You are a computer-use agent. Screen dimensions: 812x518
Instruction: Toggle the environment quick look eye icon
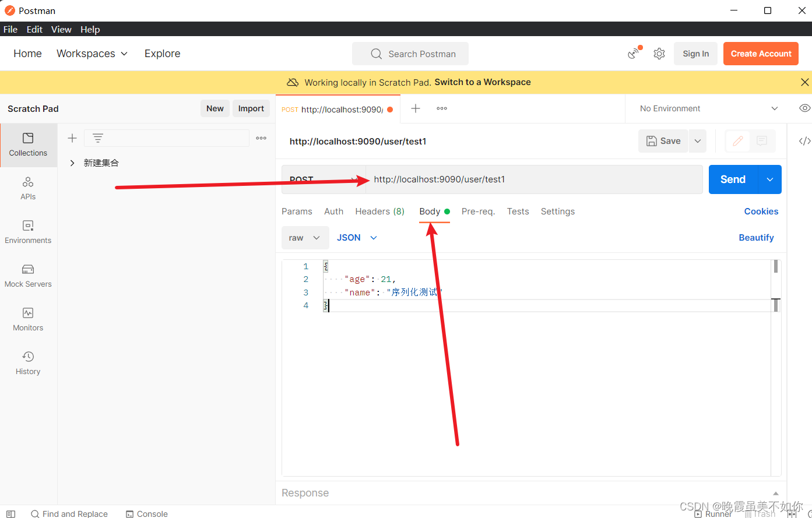coord(804,108)
